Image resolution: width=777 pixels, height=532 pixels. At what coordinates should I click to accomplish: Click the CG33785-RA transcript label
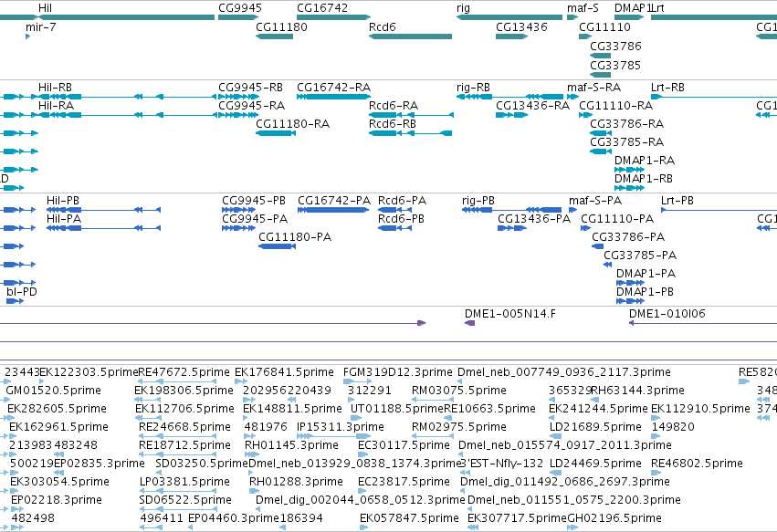[626, 142]
